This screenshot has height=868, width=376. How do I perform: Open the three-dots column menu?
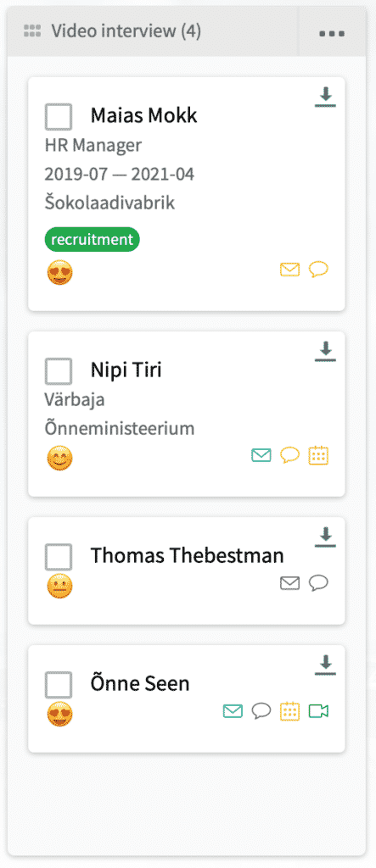(x=332, y=33)
